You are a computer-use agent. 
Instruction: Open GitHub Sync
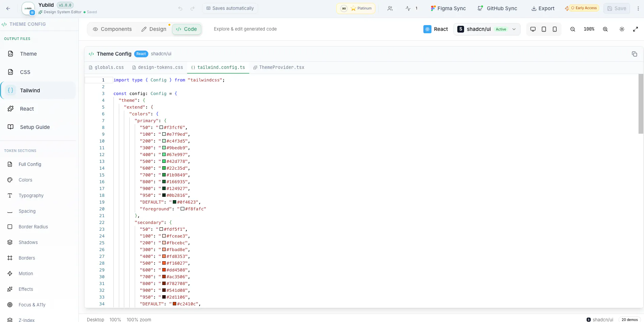click(x=497, y=8)
